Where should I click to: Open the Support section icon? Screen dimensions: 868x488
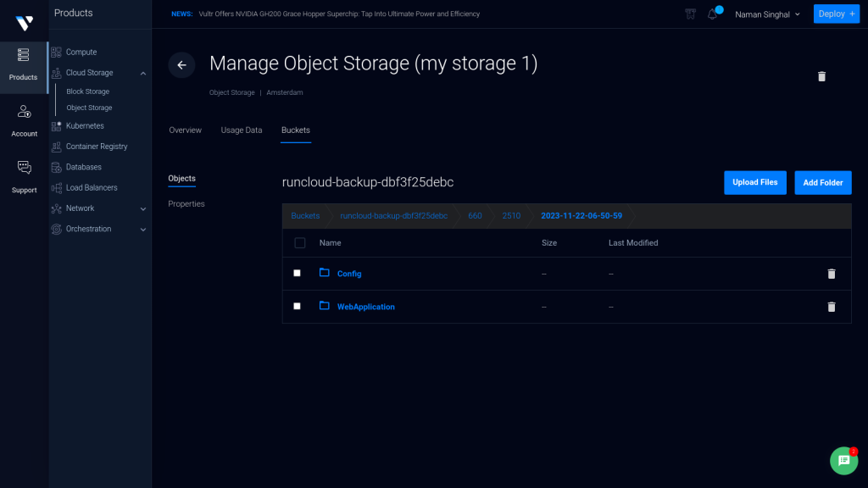[25, 167]
